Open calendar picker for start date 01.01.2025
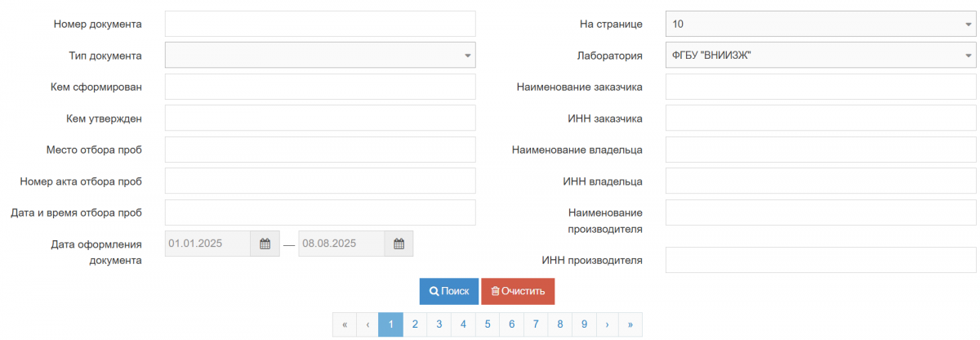 pos(265,244)
